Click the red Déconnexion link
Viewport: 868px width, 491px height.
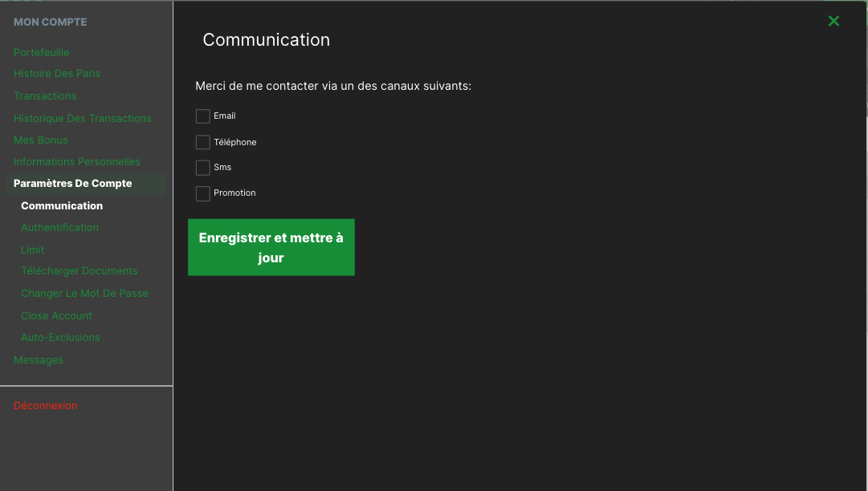point(46,406)
